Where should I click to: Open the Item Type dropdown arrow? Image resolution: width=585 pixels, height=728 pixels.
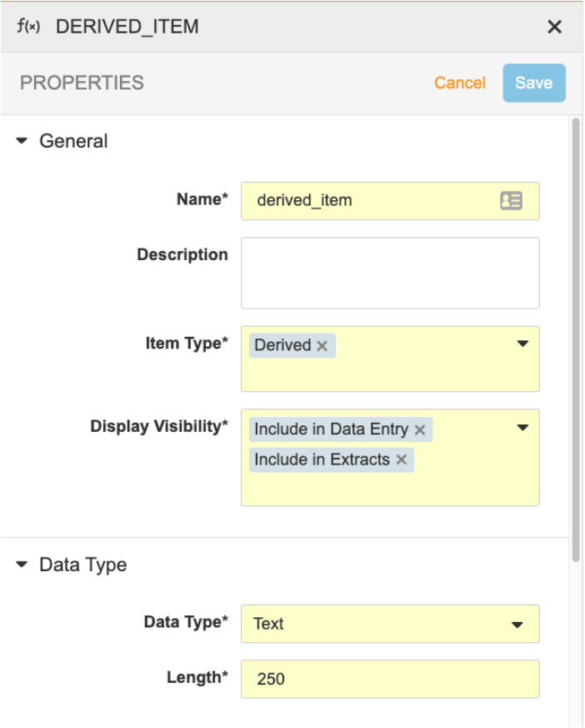[x=522, y=344]
